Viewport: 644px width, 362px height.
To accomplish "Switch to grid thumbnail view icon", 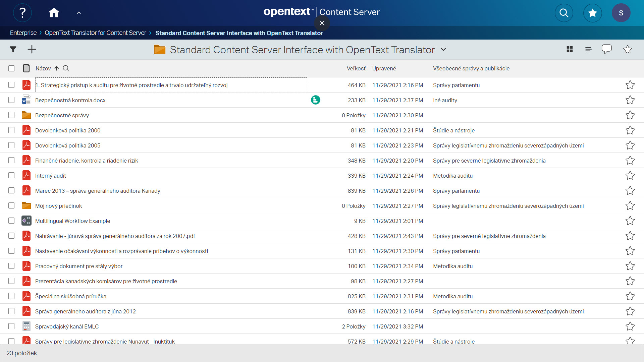I will pyautogui.click(x=570, y=49).
